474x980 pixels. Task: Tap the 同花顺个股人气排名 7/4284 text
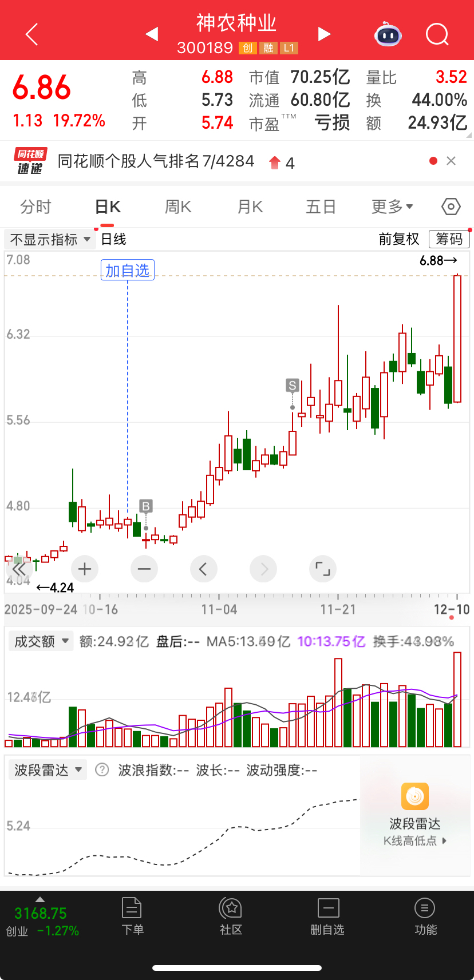click(156, 161)
